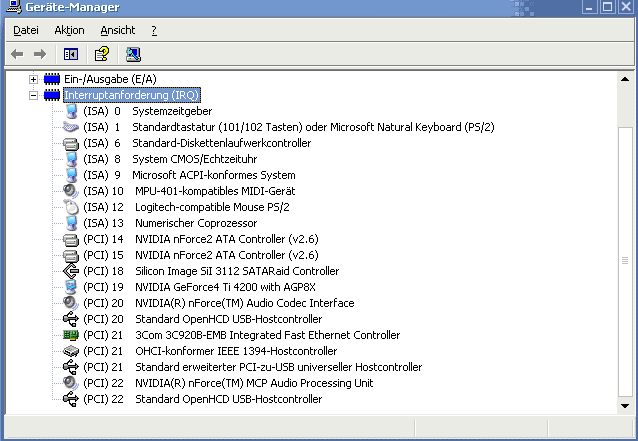The width and height of the screenshot is (638, 441).
Task: Click the vertical scrollbar thumb
Action: (x=625, y=262)
